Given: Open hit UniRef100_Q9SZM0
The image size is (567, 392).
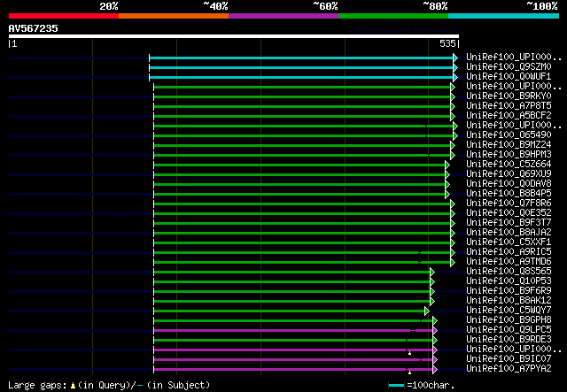Looking at the screenshot, I should pyautogui.click(x=509, y=67).
